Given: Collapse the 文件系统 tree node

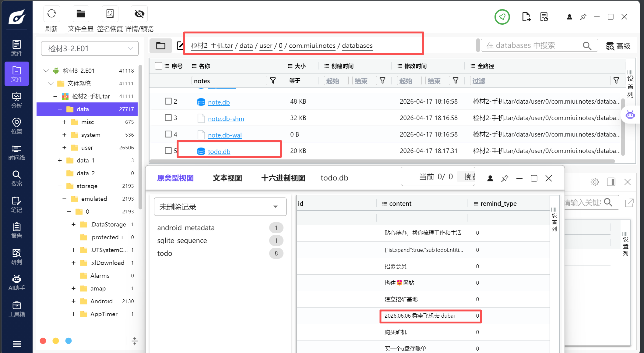Looking at the screenshot, I should [x=51, y=84].
